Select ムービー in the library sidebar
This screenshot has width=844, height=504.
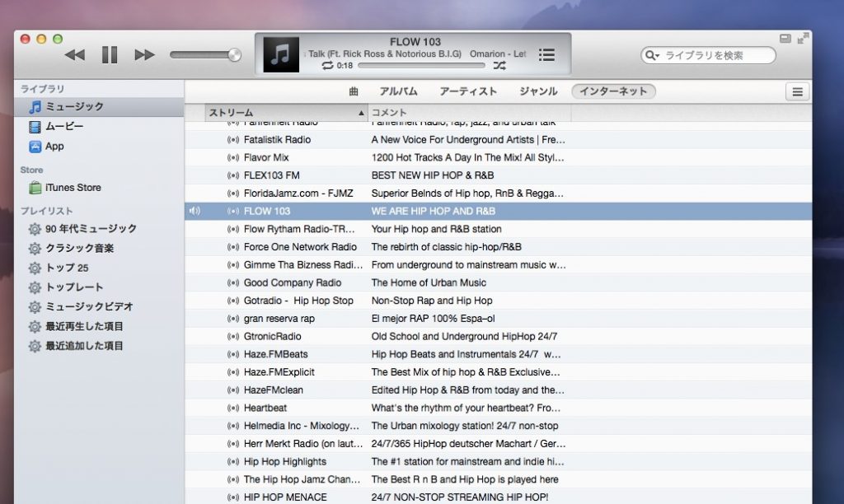point(99,126)
